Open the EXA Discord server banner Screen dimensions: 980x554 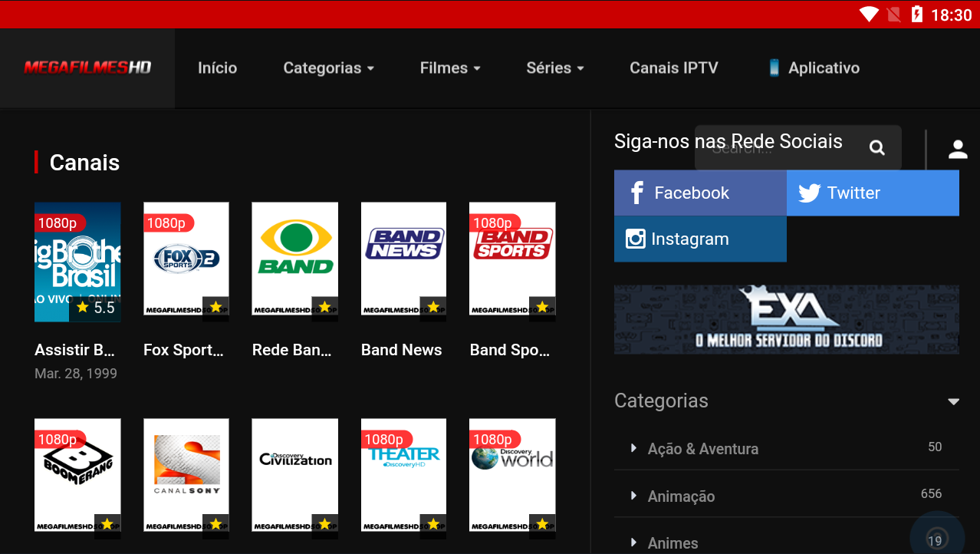[787, 319]
